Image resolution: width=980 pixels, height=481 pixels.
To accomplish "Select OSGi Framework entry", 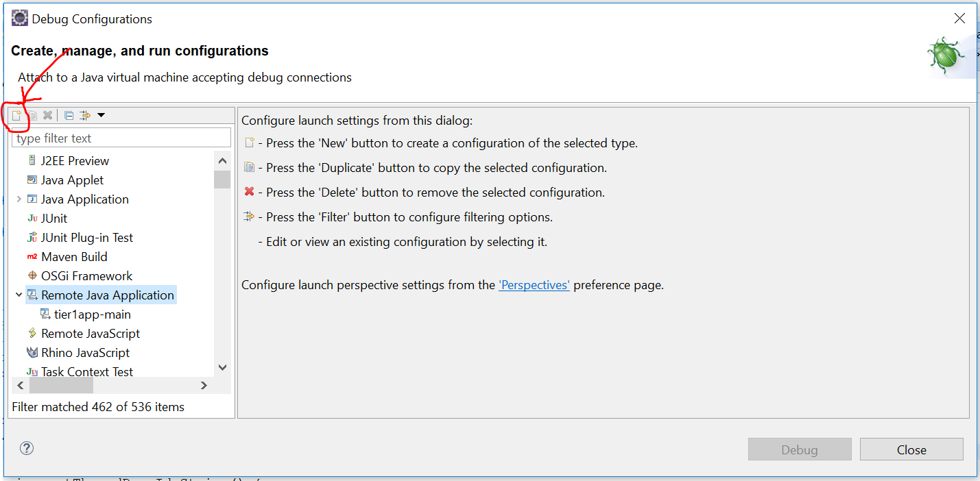I will click(86, 276).
